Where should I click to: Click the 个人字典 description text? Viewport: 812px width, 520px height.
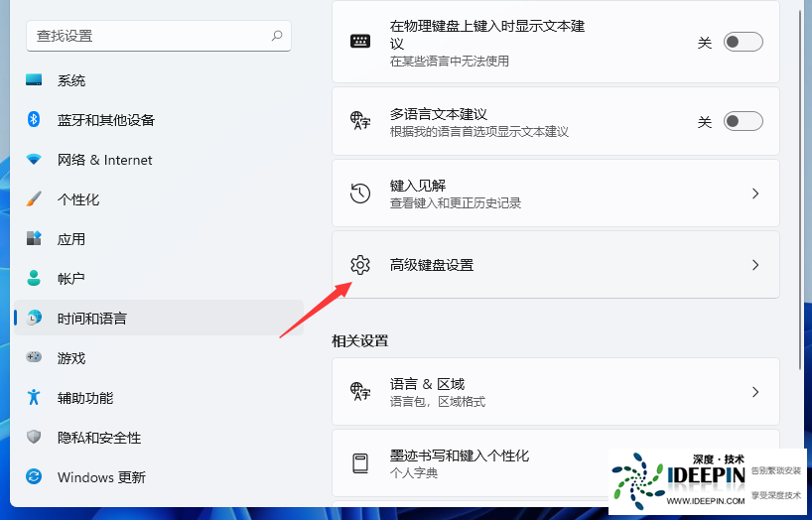[414, 473]
